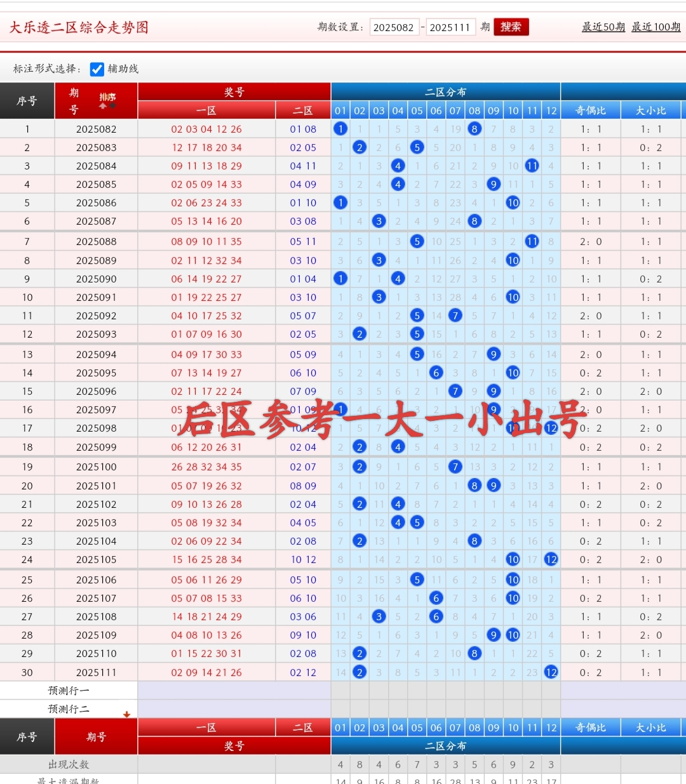686x784 pixels.
Task: Select blue ball 07 in row 2025100
Action: (x=455, y=467)
